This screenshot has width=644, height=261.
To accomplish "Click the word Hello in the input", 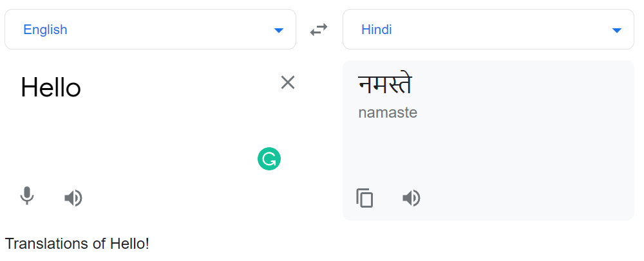I will pos(51,87).
